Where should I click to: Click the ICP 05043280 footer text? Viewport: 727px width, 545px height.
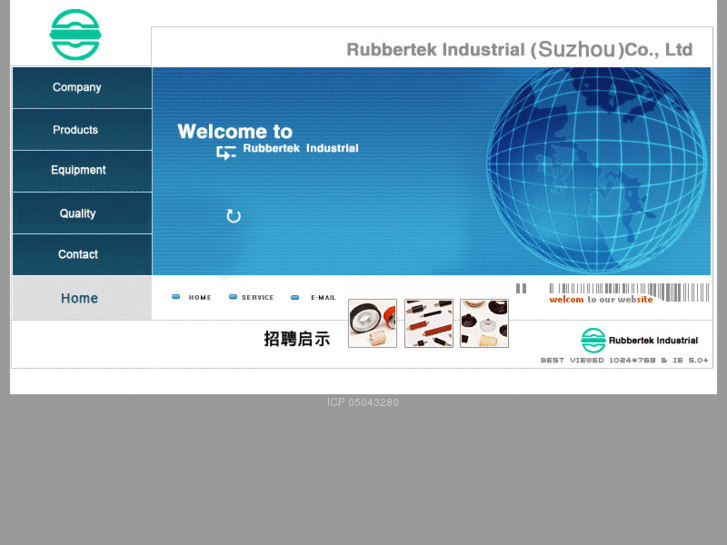coord(363,403)
